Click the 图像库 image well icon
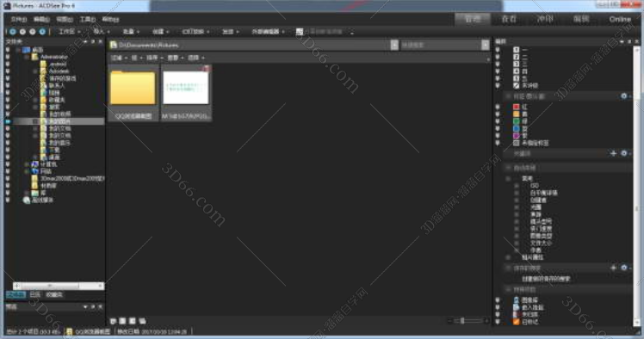The image size is (644, 339). 517,300
